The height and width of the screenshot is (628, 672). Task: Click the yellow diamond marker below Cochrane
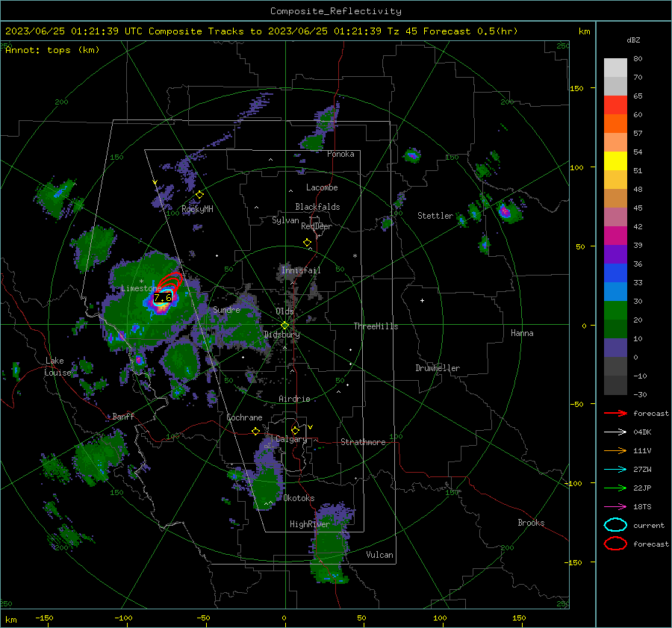pos(255,431)
